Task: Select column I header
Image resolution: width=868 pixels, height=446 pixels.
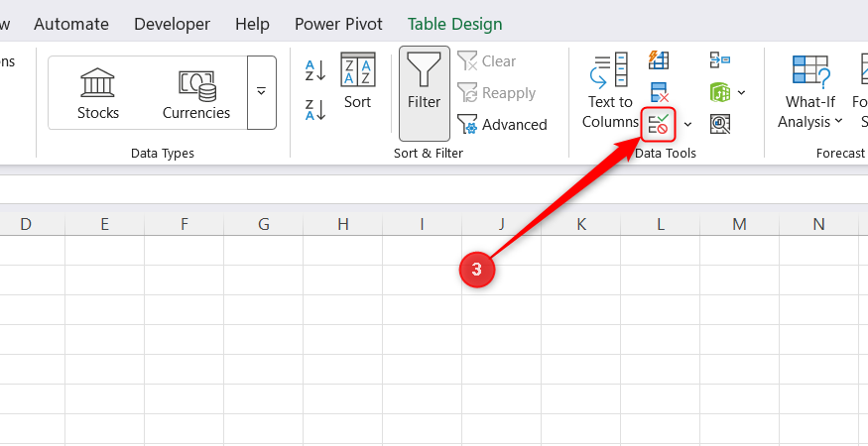Action: pos(422,224)
